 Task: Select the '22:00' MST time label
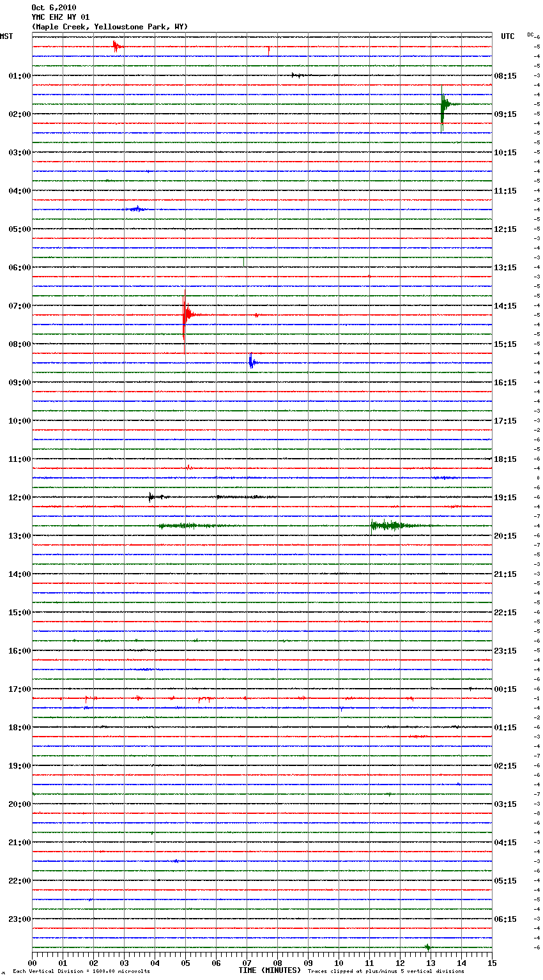point(20,880)
